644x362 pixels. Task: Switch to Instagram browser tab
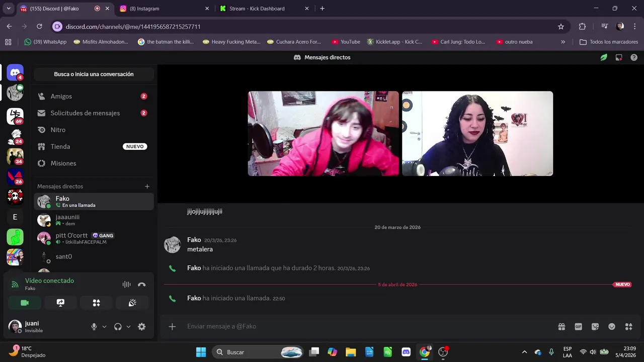[x=165, y=9]
